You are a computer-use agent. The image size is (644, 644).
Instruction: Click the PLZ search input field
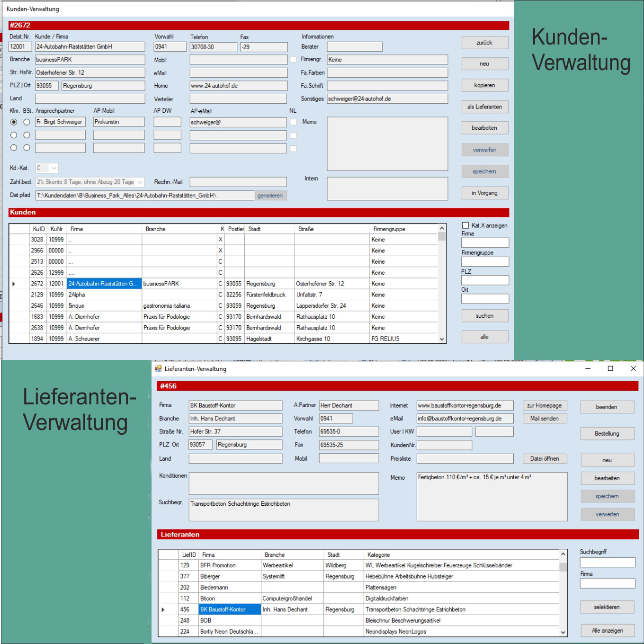(x=485, y=280)
